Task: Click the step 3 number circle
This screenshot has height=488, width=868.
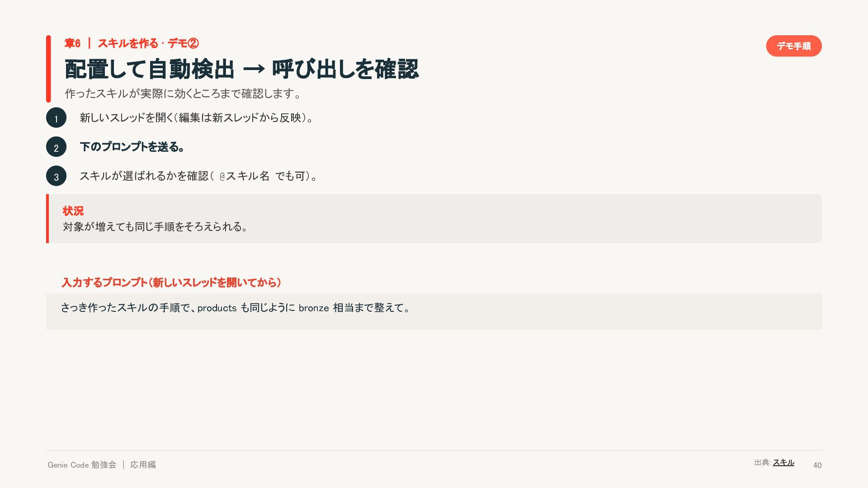Action: coord(56,176)
